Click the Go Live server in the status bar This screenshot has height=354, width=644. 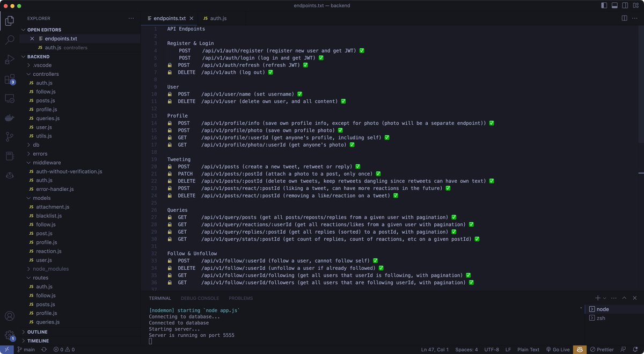click(558, 349)
